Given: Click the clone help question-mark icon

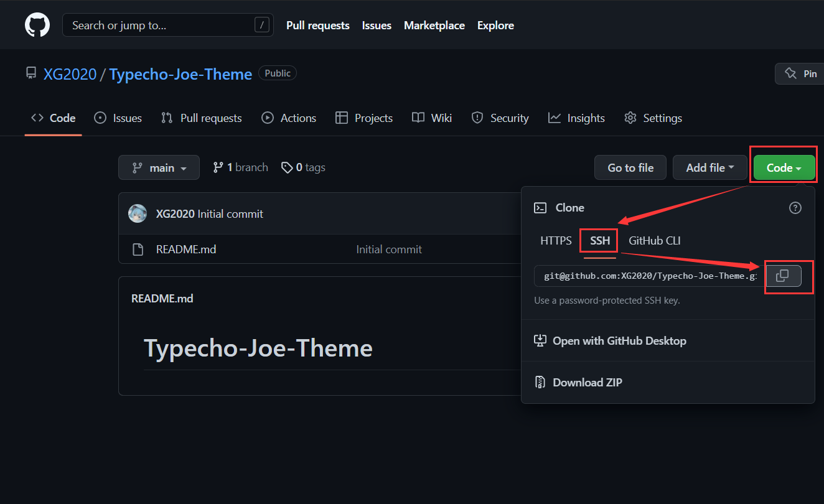Looking at the screenshot, I should (795, 208).
